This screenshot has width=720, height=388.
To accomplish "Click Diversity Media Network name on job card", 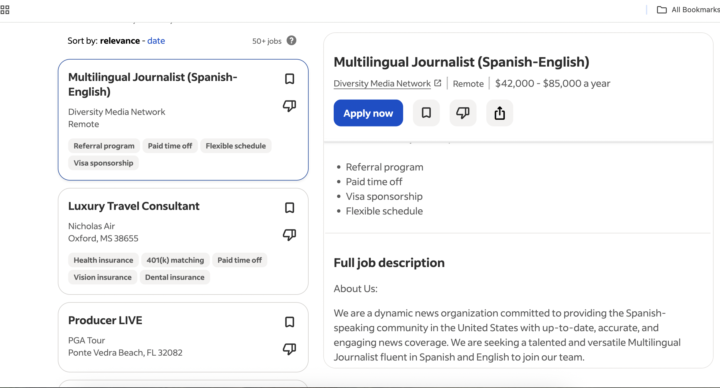I will click(x=117, y=112).
